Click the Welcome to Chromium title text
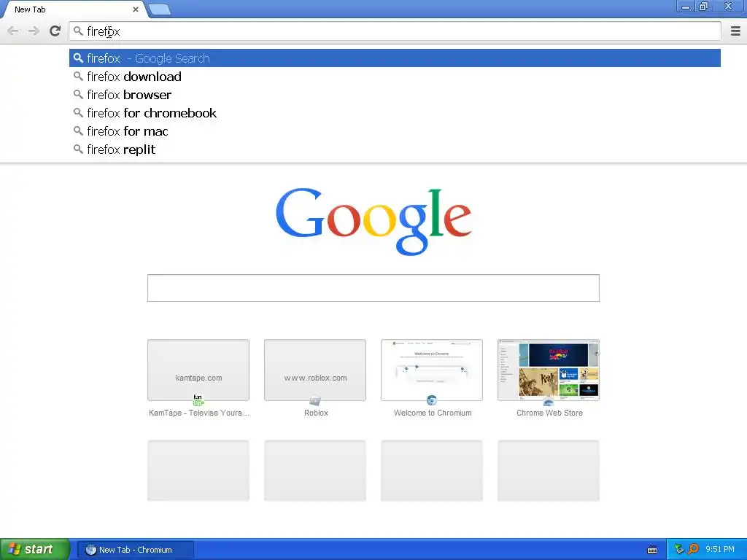747x560 pixels. pyautogui.click(x=433, y=413)
